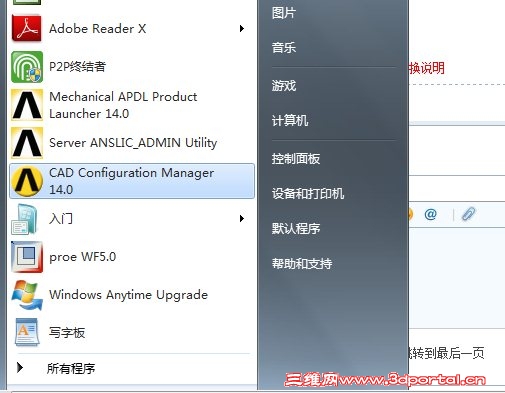The height and width of the screenshot is (393, 505).
Task: Select proe WF5.0 label
Action: pyautogui.click(x=82, y=257)
